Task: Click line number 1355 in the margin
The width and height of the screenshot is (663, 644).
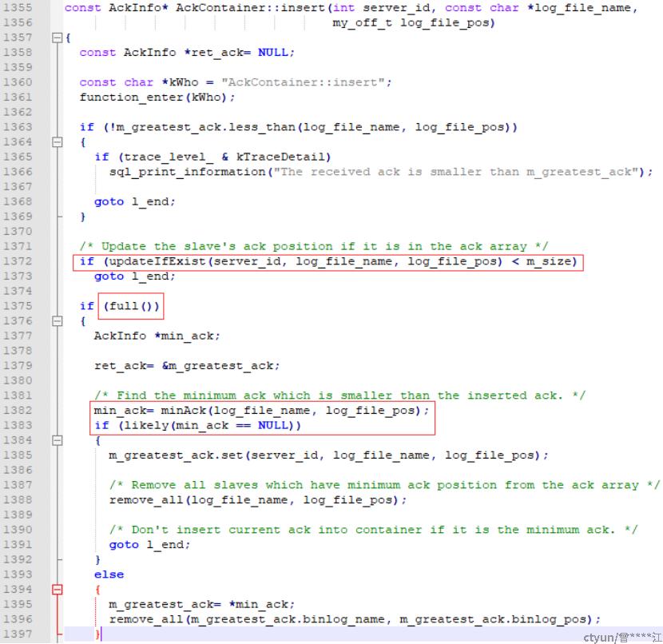Action: click(18, 8)
